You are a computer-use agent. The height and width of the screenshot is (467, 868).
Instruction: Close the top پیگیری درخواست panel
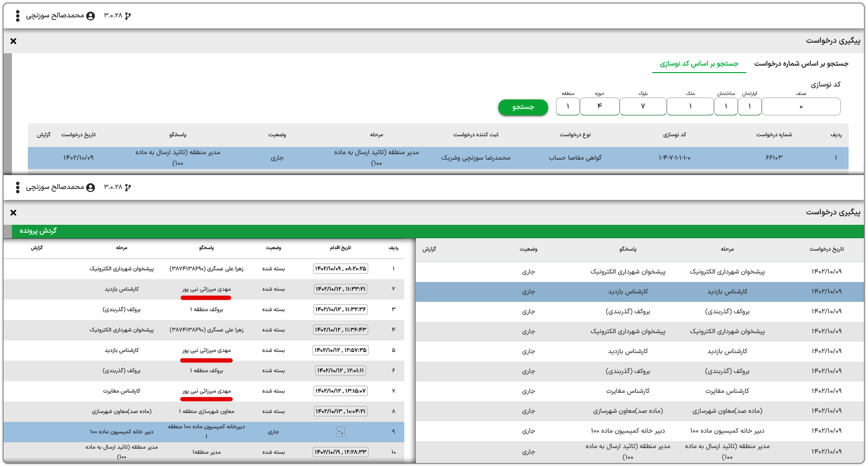[13, 41]
